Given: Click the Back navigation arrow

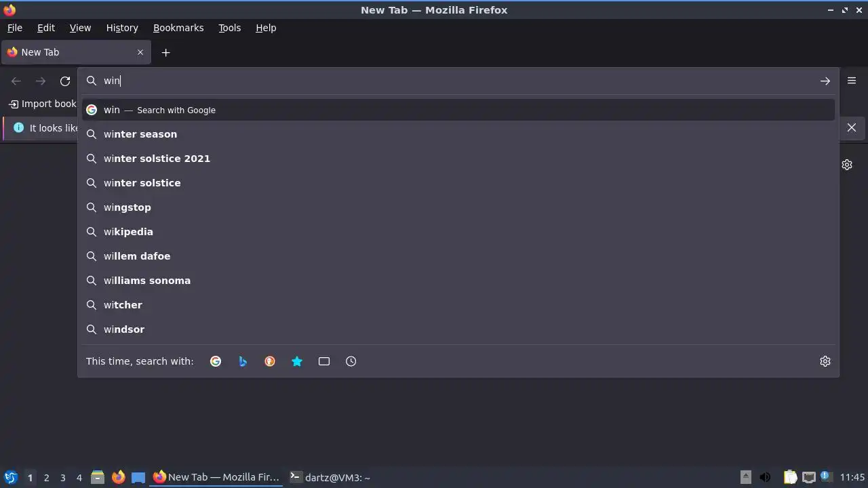Looking at the screenshot, I should tap(16, 81).
